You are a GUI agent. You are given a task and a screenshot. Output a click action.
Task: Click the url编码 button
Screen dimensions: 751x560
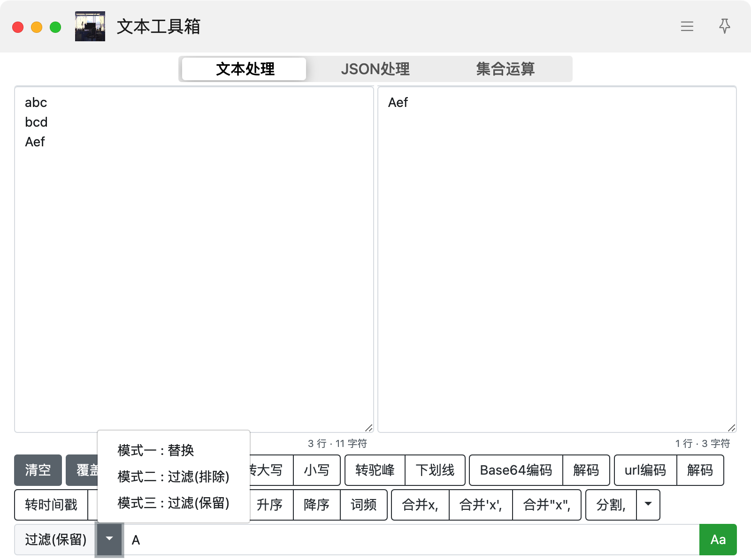pos(645,470)
